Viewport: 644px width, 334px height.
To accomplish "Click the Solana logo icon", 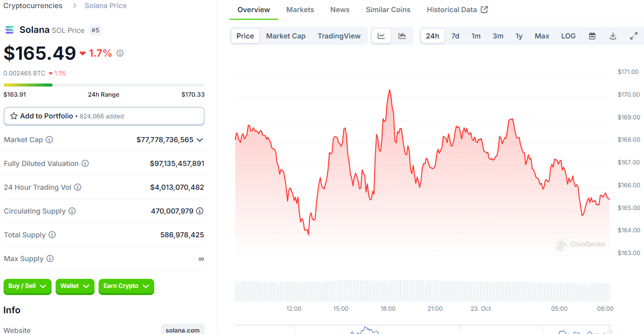I will click(10, 30).
